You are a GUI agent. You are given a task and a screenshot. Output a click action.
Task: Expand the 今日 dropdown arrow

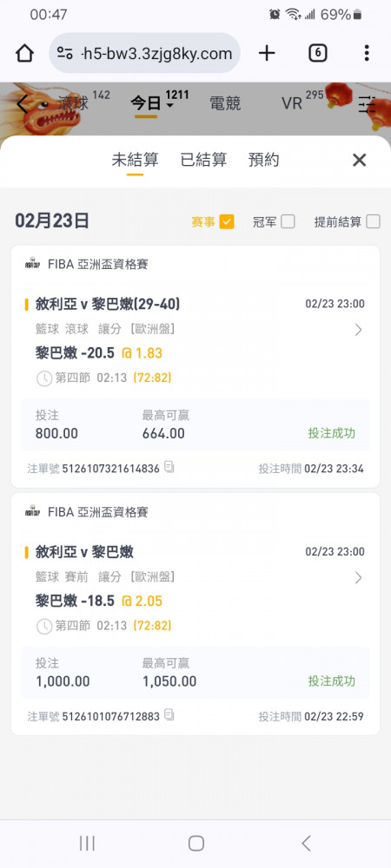170,106
